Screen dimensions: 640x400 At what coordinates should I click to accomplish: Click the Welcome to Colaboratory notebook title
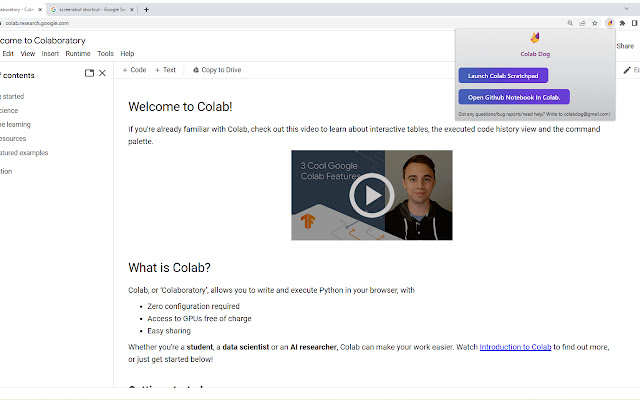pyautogui.click(x=43, y=40)
